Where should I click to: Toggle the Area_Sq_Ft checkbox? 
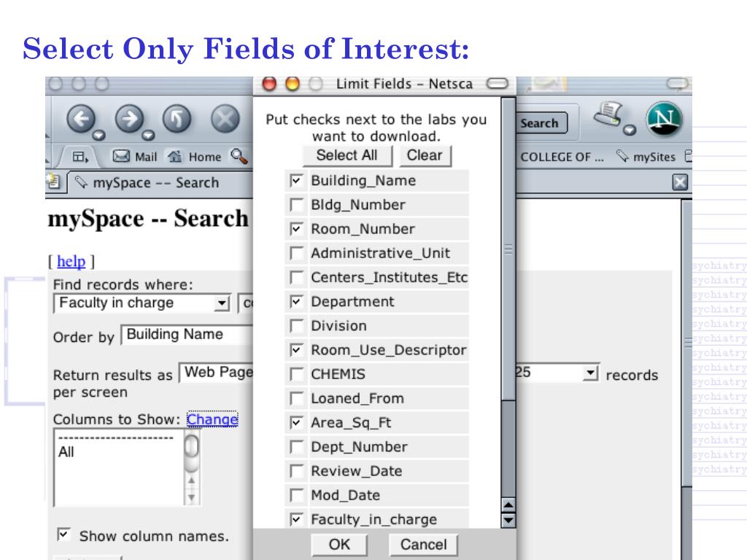(x=296, y=422)
